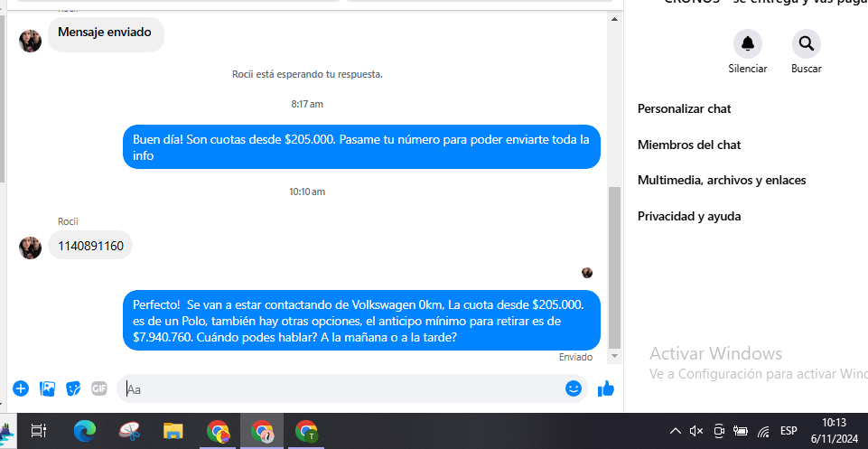Click the 10:10 am timestamp
This screenshot has width=868, height=449.
click(307, 192)
